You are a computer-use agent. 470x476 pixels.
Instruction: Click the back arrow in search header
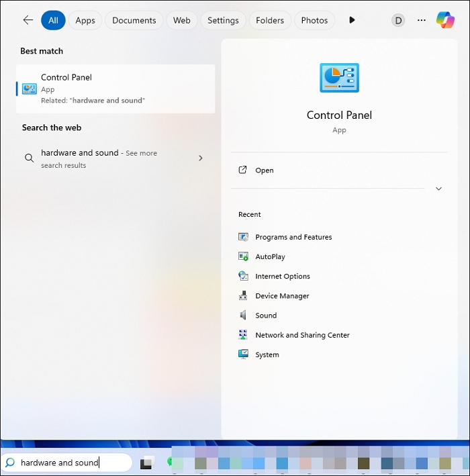(x=28, y=20)
